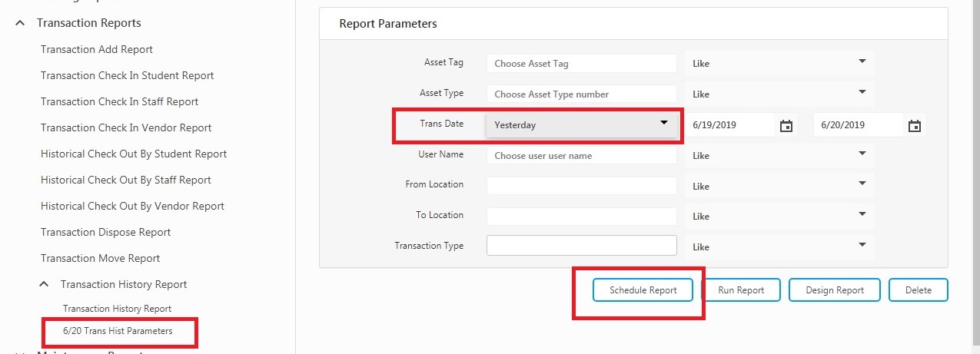Collapse the Transaction Reports section
980x354 pixels.
click(19, 23)
